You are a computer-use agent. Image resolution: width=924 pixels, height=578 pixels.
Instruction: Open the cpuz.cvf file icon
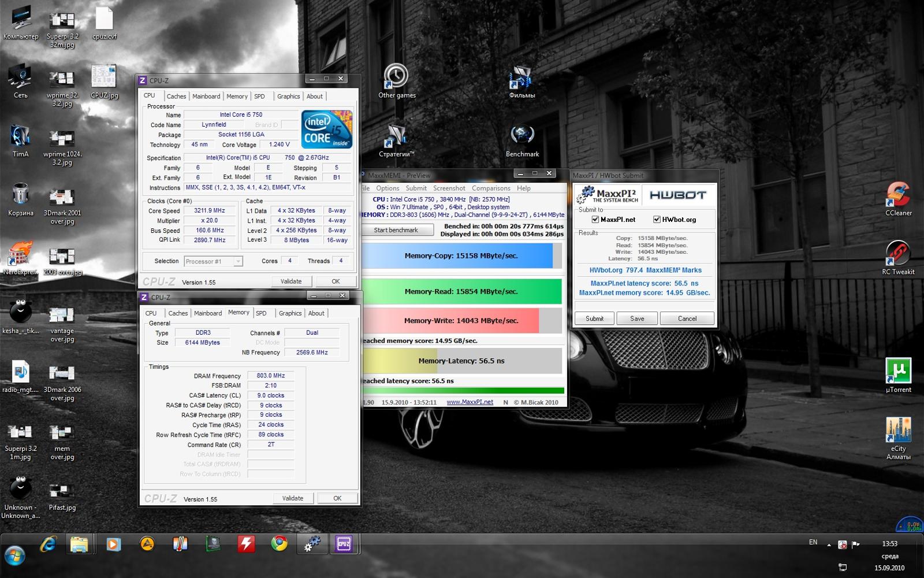pos(104,23)
